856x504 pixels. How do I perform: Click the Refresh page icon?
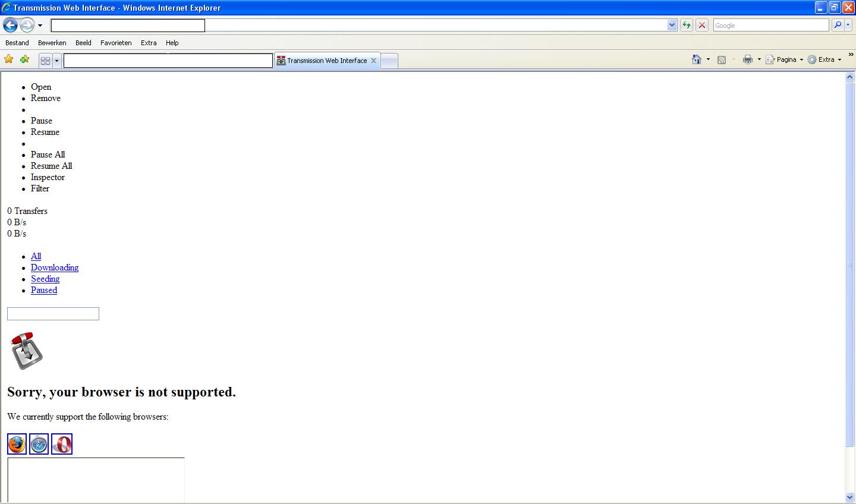(x=687, y=25)
